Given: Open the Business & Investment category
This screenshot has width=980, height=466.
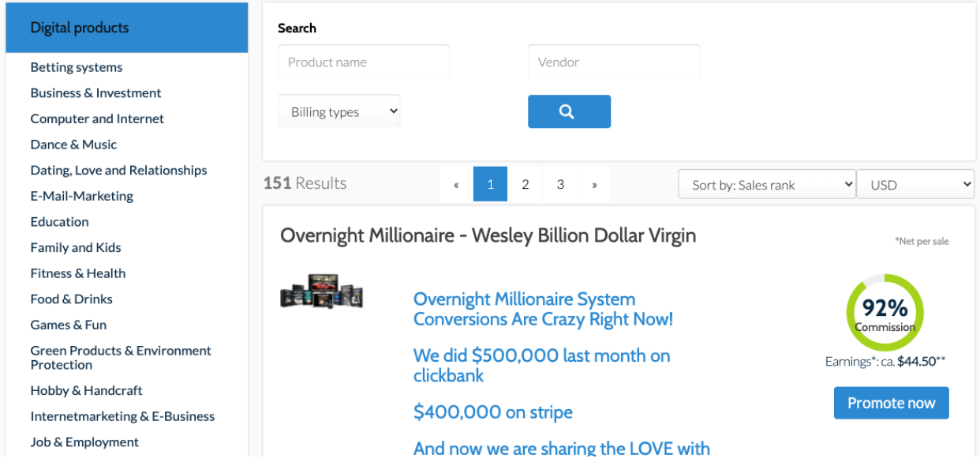Looking at the screenshot, I should pos(95,93).
